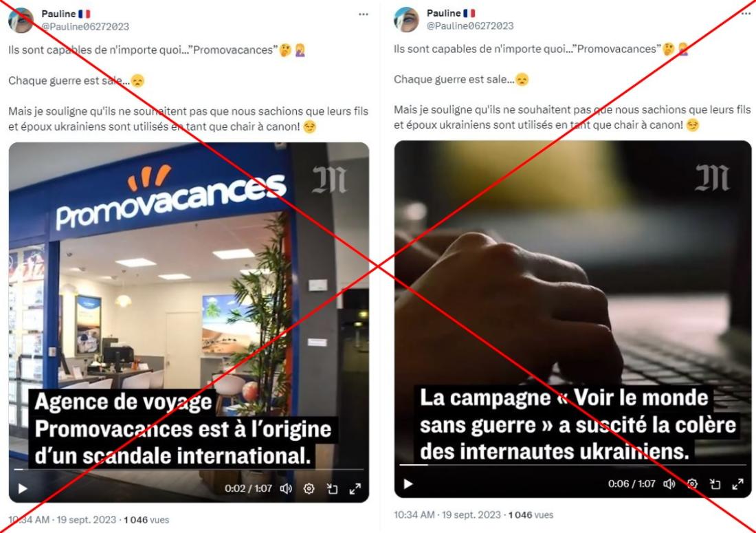
Task: Expand left video to fullscreen
Action: 355,488
